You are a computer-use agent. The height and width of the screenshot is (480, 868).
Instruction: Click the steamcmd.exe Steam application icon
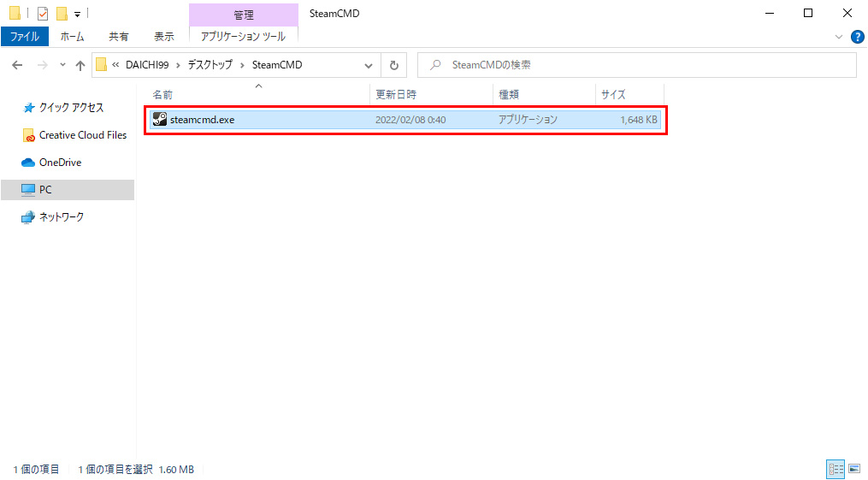coord(160,119)
